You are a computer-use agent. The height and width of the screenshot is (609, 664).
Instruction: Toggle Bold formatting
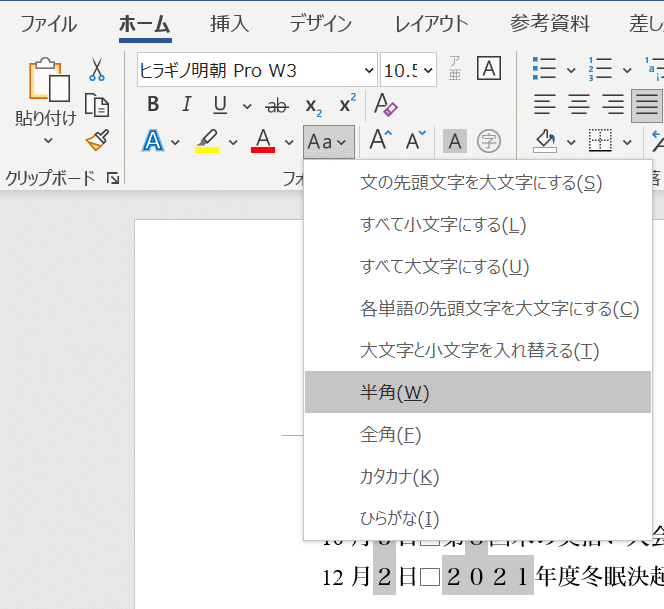tap(153, 104)
